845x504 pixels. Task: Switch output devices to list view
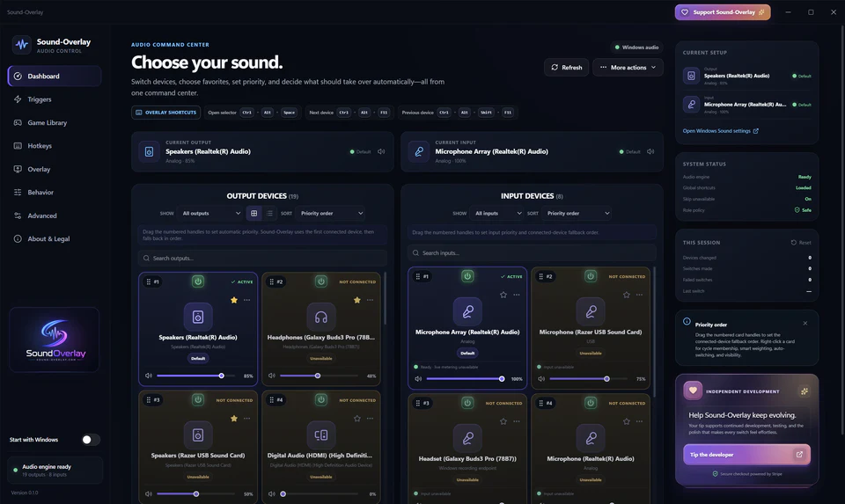[x=269, y=213]
